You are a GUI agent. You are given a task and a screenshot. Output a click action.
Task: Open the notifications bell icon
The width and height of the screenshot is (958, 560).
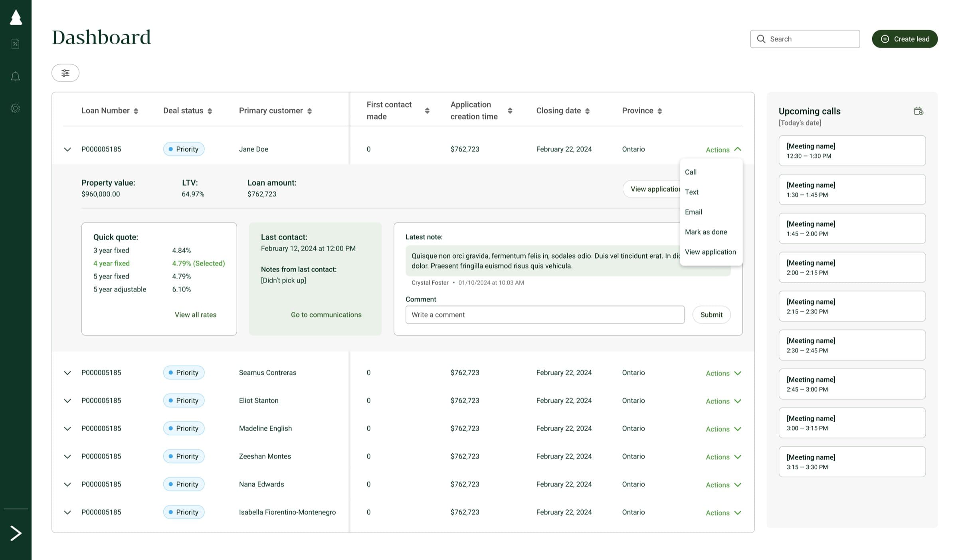coord(16,76)
